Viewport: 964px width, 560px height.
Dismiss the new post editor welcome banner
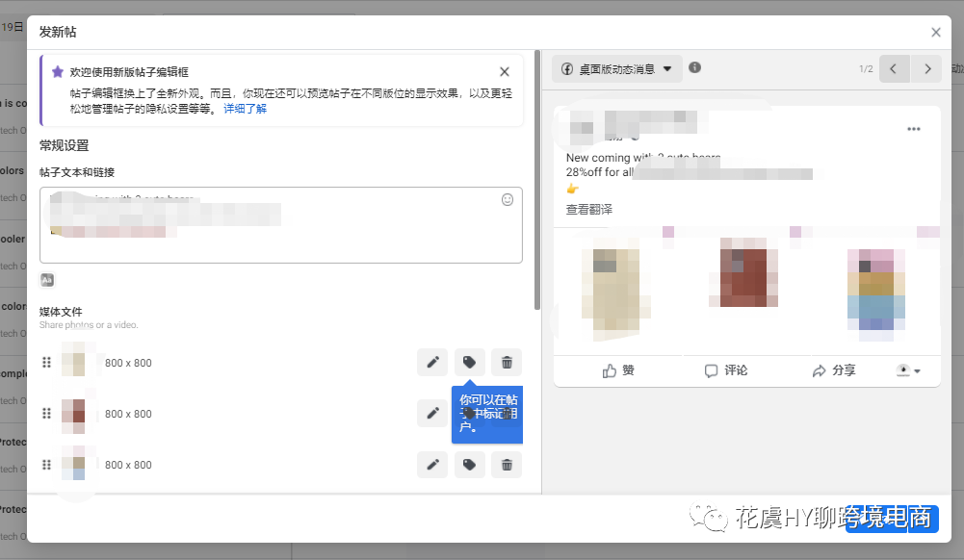pyautogui.click(x=504, y=71)
